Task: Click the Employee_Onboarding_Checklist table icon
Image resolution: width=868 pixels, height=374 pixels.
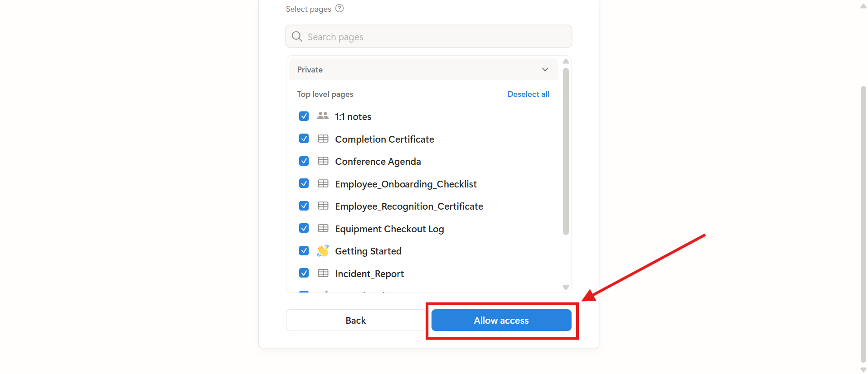Action: tap(323, 184)
